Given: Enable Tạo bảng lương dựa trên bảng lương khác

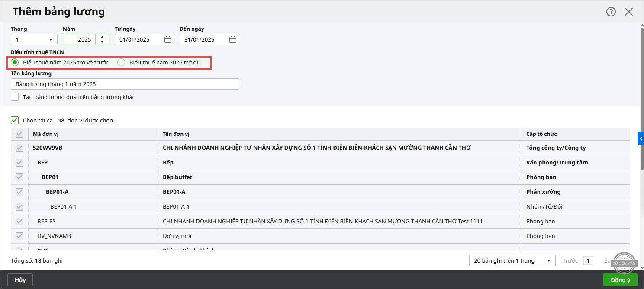Looking at the screenshot, I should [x=15, y=97].
